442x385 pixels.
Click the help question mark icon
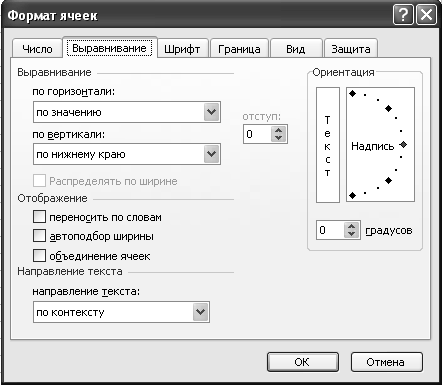(x=403, y=15)
